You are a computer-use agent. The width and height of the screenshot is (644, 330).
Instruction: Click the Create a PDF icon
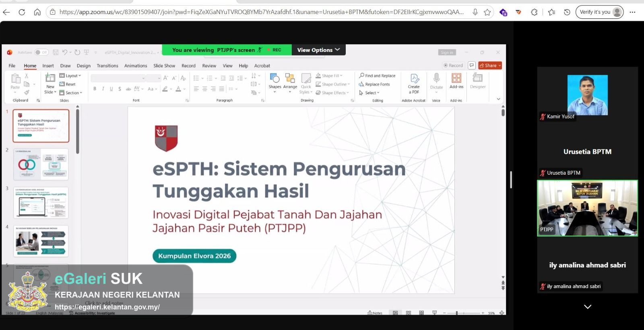click(x=414, y=78)
